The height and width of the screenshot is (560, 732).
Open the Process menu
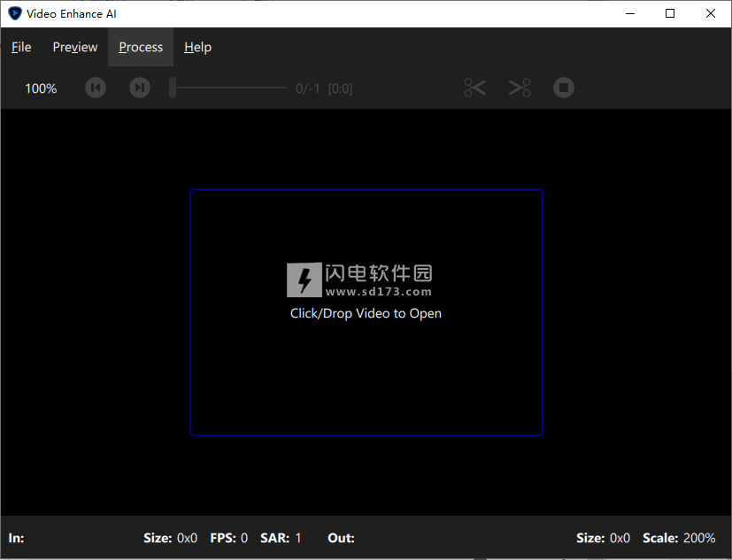point(141,47)
